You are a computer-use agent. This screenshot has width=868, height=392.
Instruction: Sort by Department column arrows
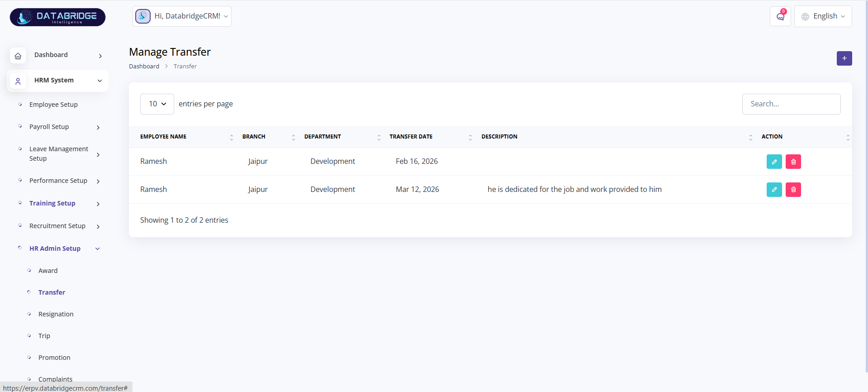(x=379, y=137)
